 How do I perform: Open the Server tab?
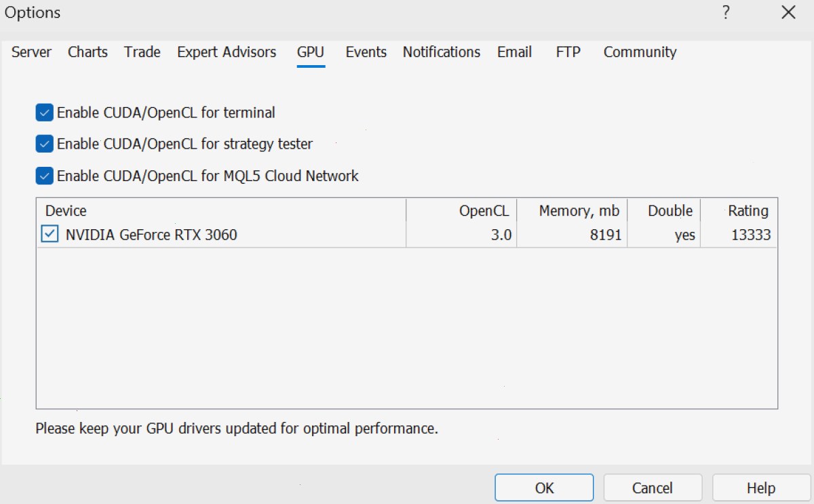coord(31,52)
